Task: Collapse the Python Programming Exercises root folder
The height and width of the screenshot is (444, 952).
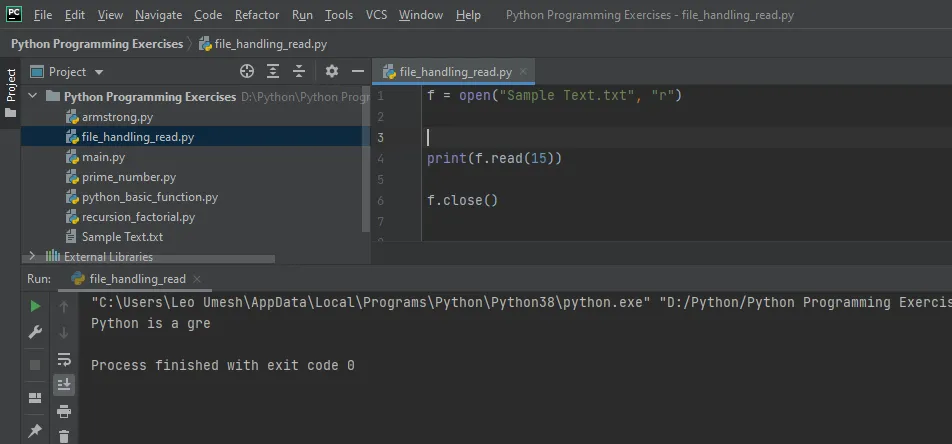Action: pos(33,97)
